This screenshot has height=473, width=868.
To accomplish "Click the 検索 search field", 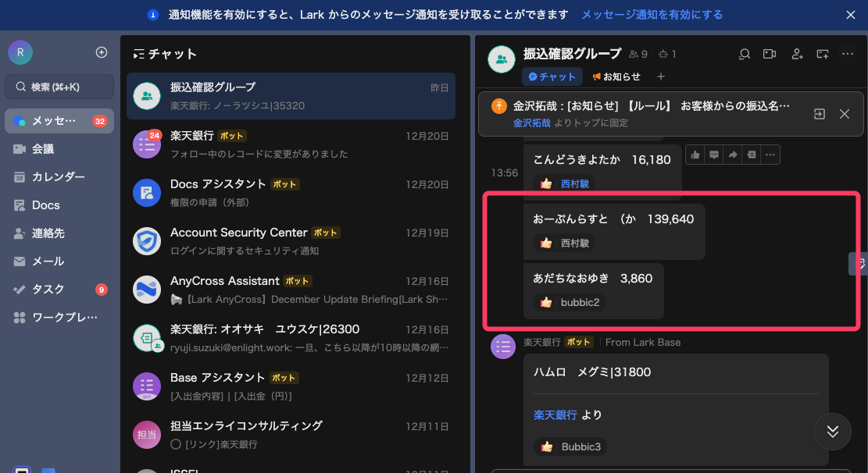I will (59, 86).
